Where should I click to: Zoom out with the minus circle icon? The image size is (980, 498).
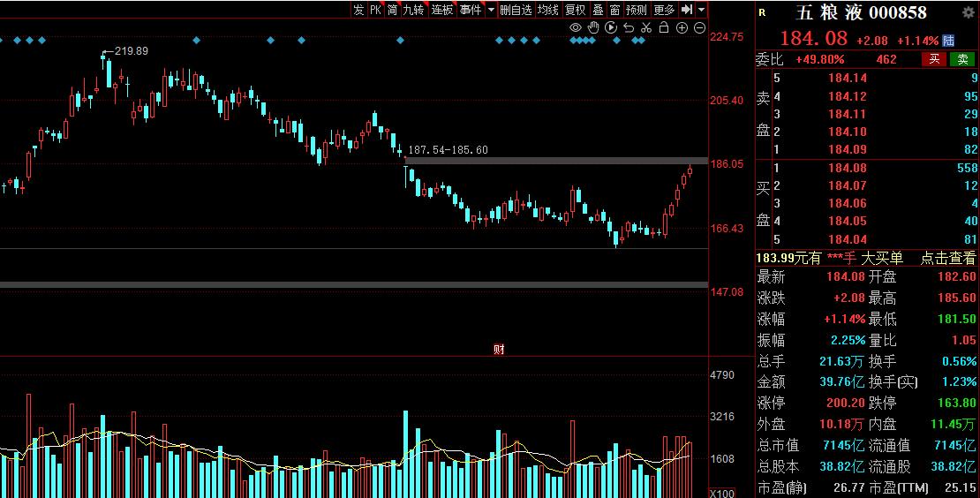click(699, 27)
